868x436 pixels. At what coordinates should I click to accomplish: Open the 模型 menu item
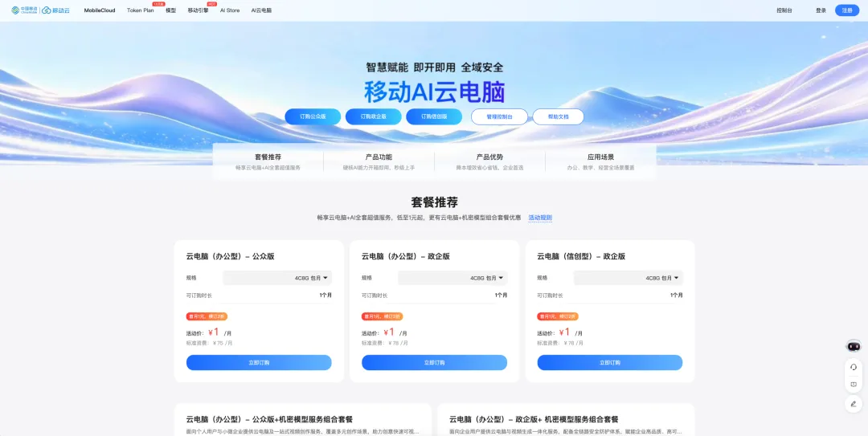pyautogui.click(x=170, y=10)
